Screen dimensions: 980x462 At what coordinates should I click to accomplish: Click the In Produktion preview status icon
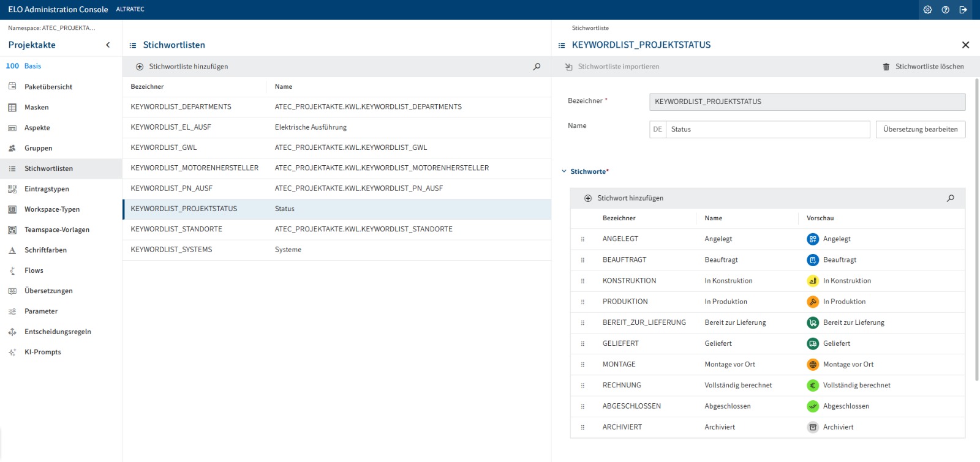(x=813, y=302)
